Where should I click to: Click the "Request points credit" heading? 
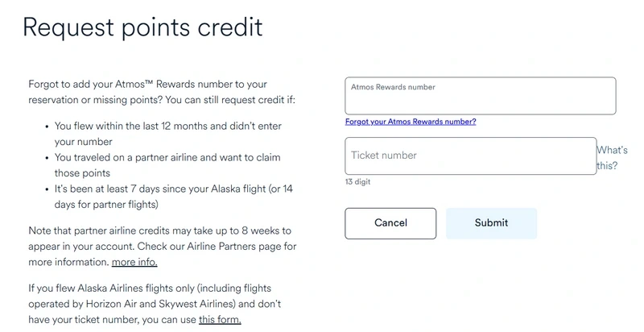(142, 27)
